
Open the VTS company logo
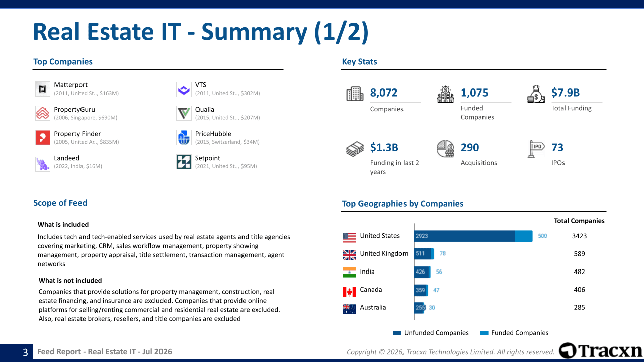[184, 89]
